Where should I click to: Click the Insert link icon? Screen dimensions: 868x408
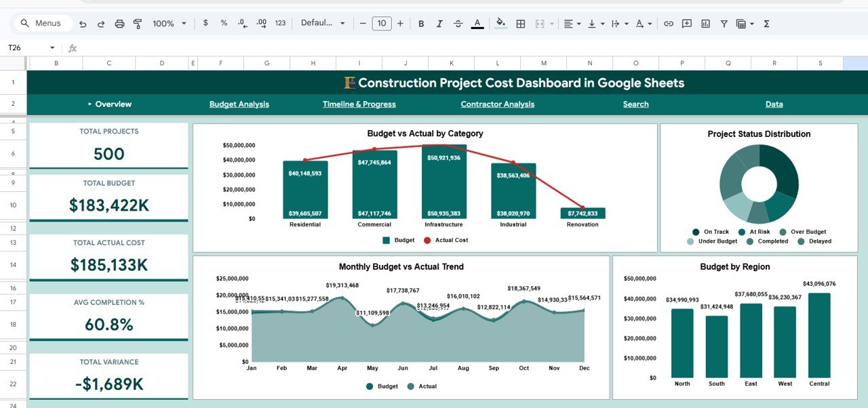[x=669, y=23]
